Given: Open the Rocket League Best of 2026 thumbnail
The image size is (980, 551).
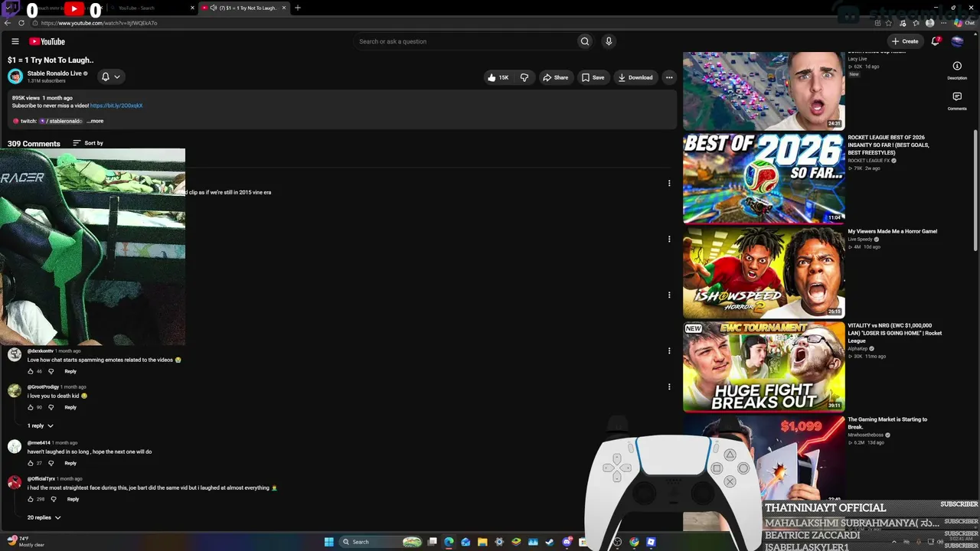Looking at the screenshot, I should (764, 178).
